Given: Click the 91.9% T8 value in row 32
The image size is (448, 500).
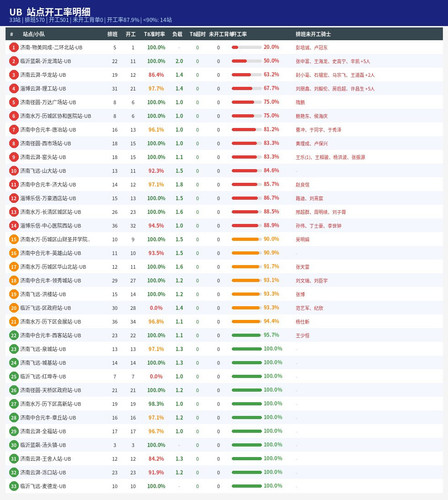Looking at the screenshot, I should coord(156,472).
